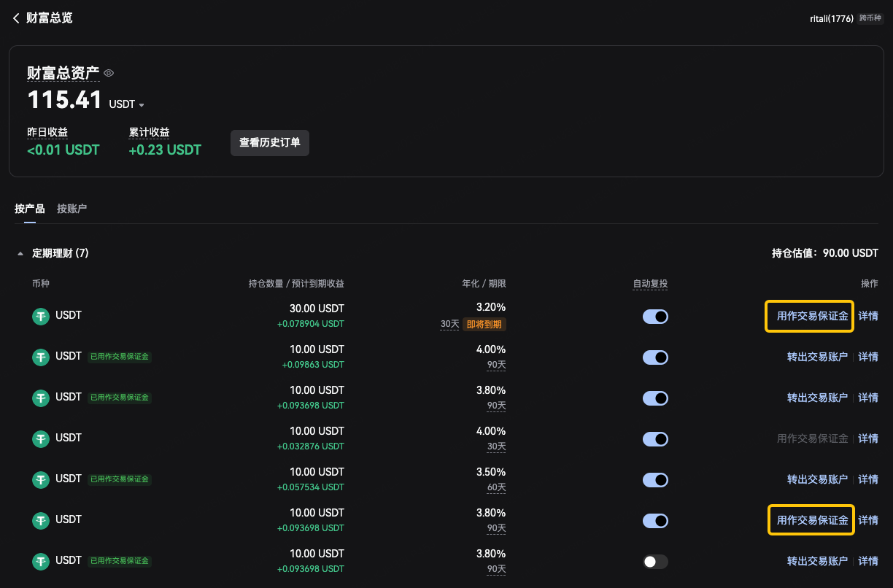Viewport: 893px width, 588px height.
Task: Click the 115.41 total asset amount
Action: (x=64, y=99)
